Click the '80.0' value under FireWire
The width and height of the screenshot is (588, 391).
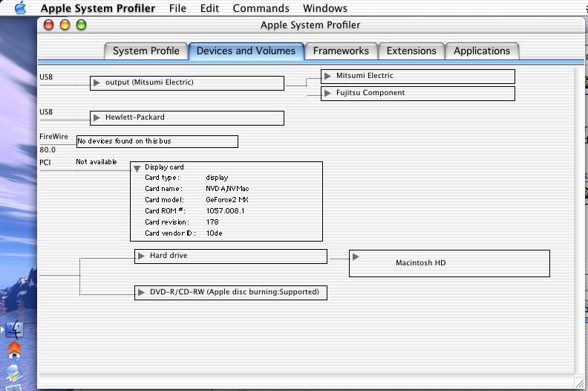(x=48, y=149)
